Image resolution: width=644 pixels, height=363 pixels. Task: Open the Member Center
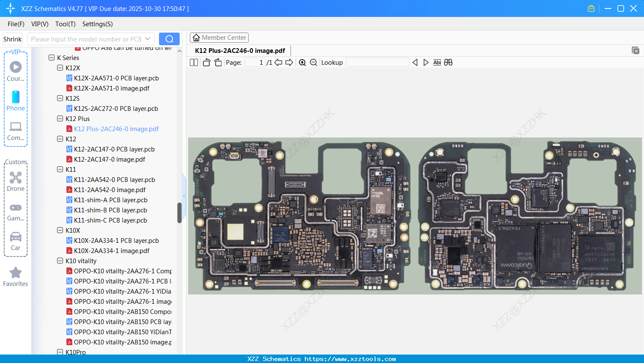pyautogui.click(x=219, y=37)
